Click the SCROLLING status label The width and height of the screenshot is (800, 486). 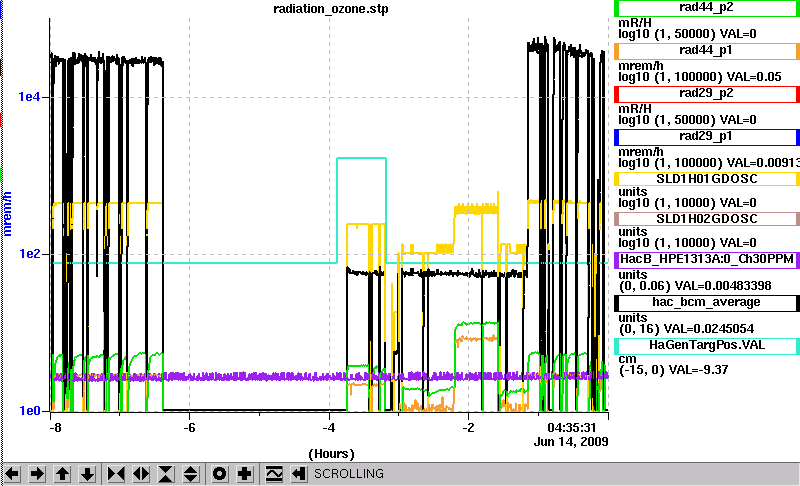click(348, 474)
